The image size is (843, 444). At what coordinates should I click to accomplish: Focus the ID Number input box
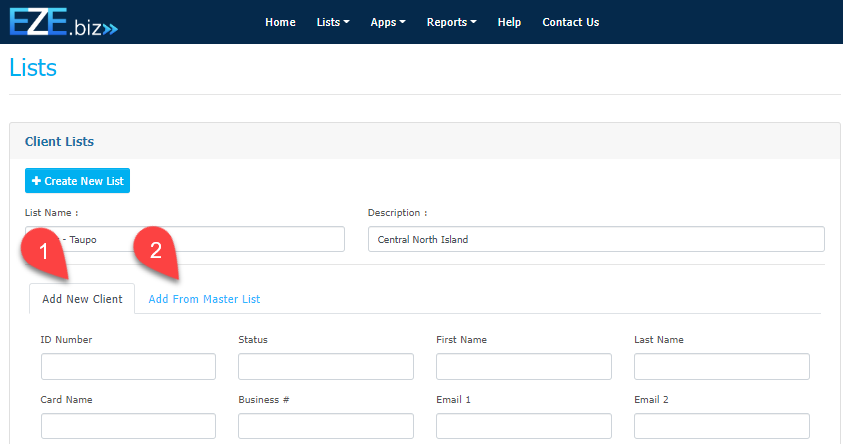(128, 367)
